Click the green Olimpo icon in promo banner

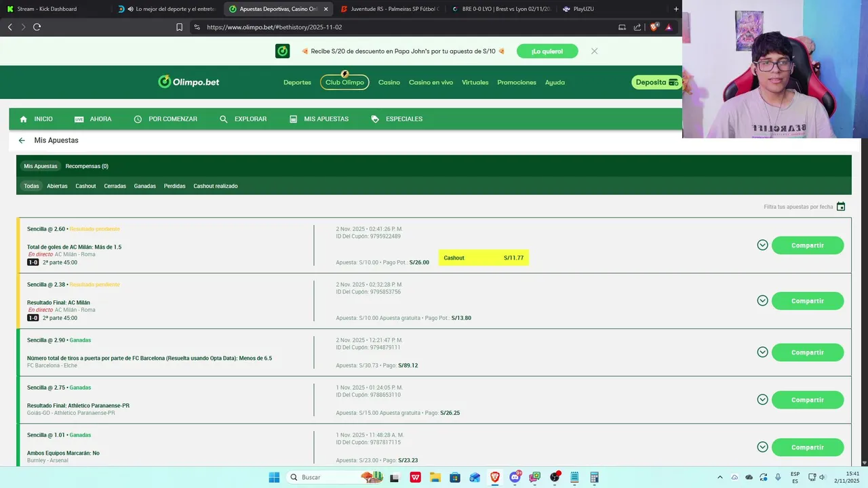(283, 51)
